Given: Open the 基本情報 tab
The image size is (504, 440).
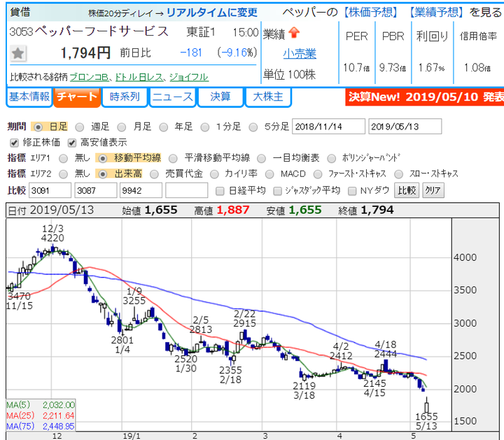Looking at the screenshot, I should [x=29, y=97].
